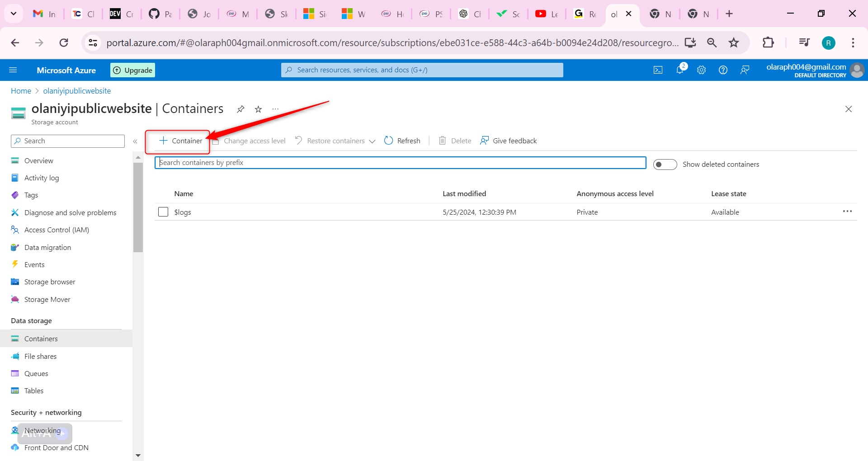Open the Help question mark icon
The height and width of the screenshot is (461, 868).
point(723,70)
